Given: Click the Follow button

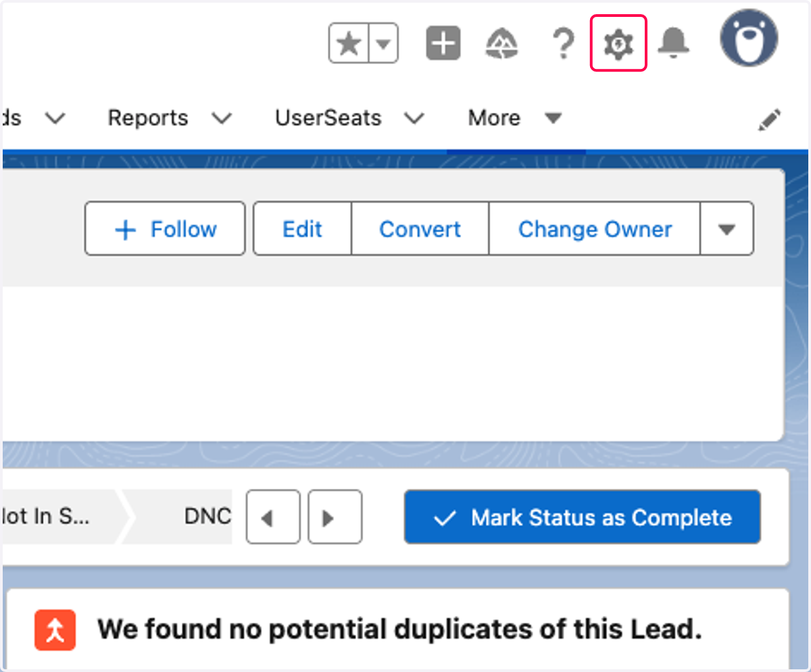Looking at the screenshot, I should coord(165,229).
